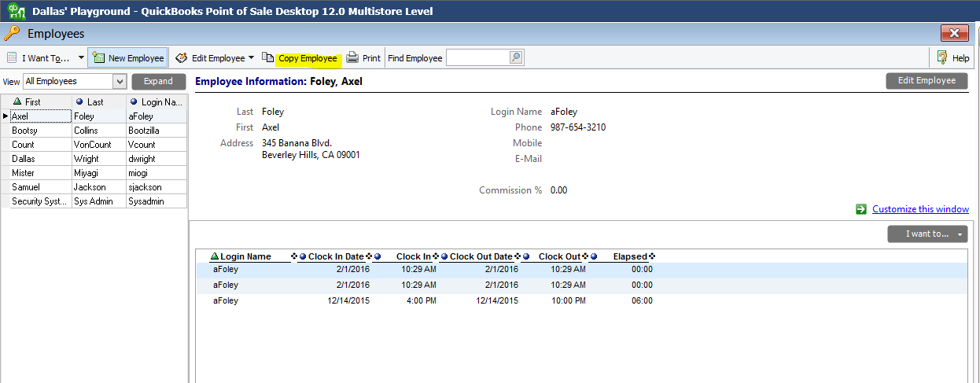The height and width of the screenshot is (383, 980).
Task: Click the Help icon
Action: pos(942,57)
